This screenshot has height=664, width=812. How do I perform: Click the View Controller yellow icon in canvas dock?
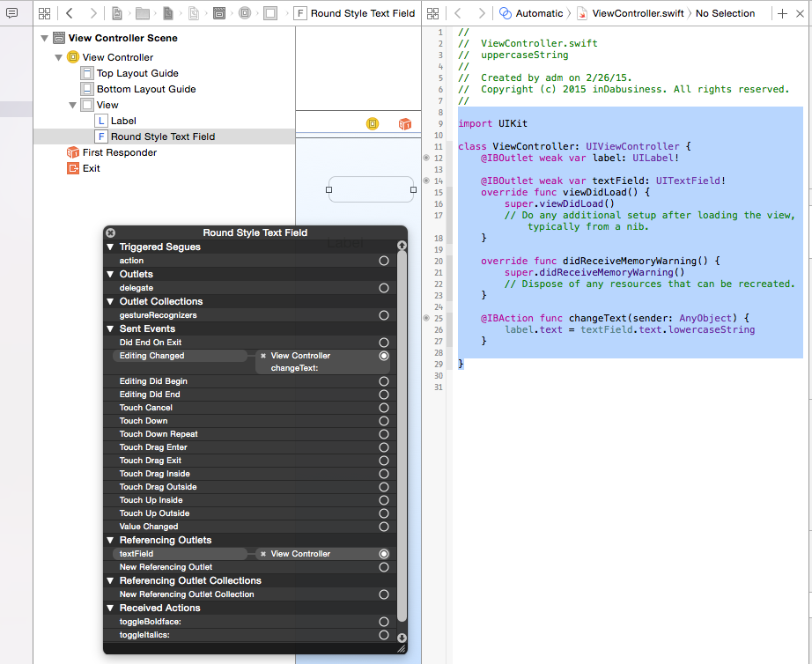pos(373,124)
